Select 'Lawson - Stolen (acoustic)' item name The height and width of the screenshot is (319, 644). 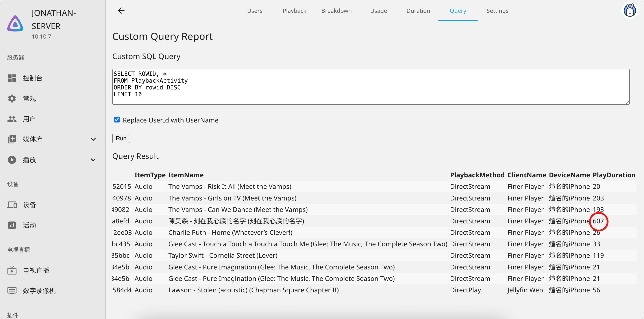pyautogui.click(x=254, y=290)
